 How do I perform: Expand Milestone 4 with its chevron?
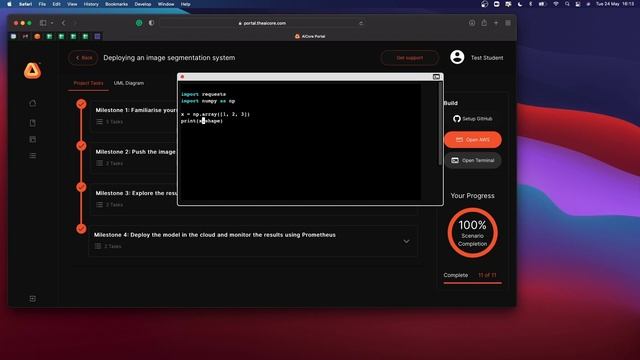click(x=406, y=241)
